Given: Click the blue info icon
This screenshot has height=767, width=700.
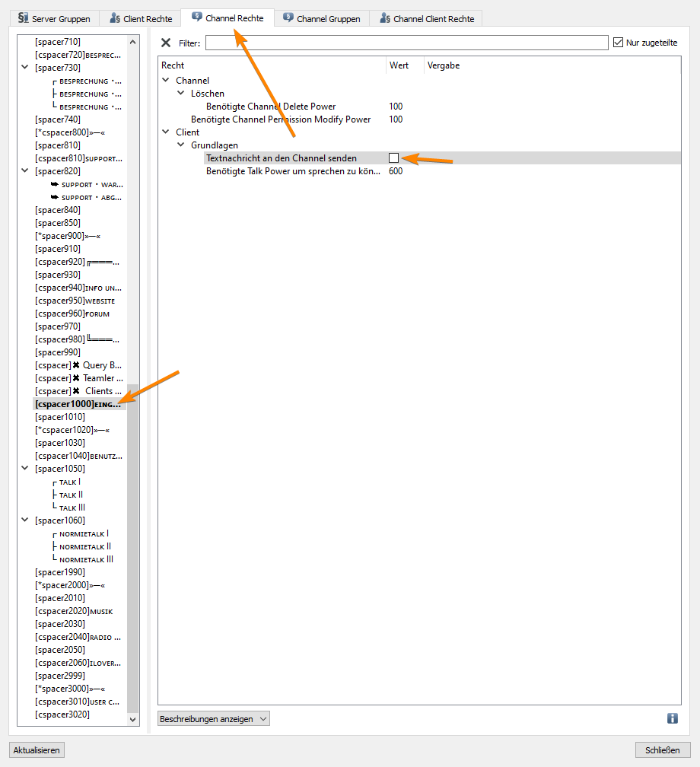Looking at the screenshot, I should [x=673, y=718].
